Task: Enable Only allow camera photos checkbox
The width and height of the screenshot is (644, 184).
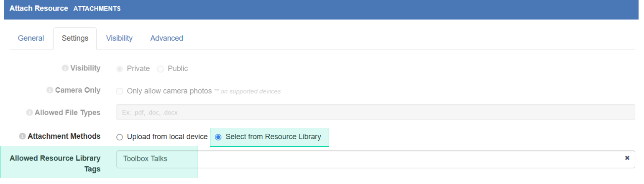Action: pyautogui.click(x=120, y=91)
